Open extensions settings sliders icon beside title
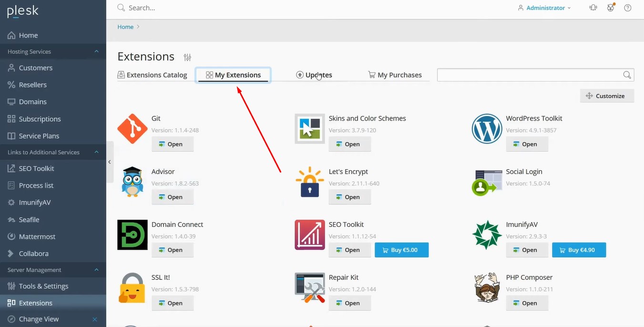644x327 pixels. pos(187,57)
